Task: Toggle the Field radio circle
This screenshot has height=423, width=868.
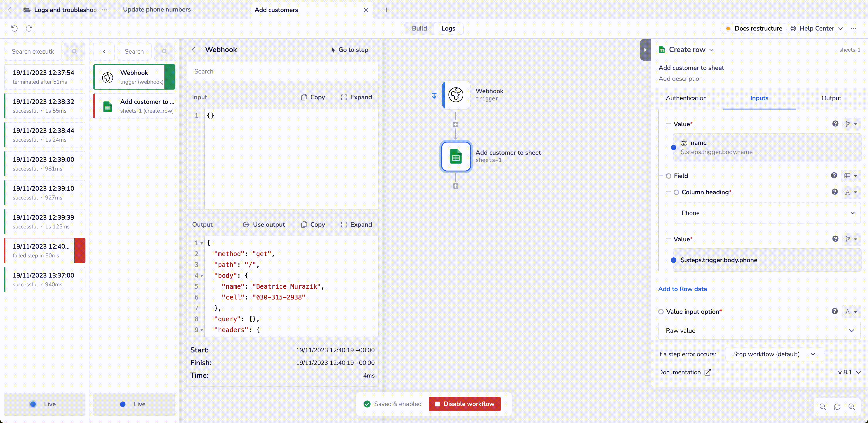Action: tap(669, 176)
